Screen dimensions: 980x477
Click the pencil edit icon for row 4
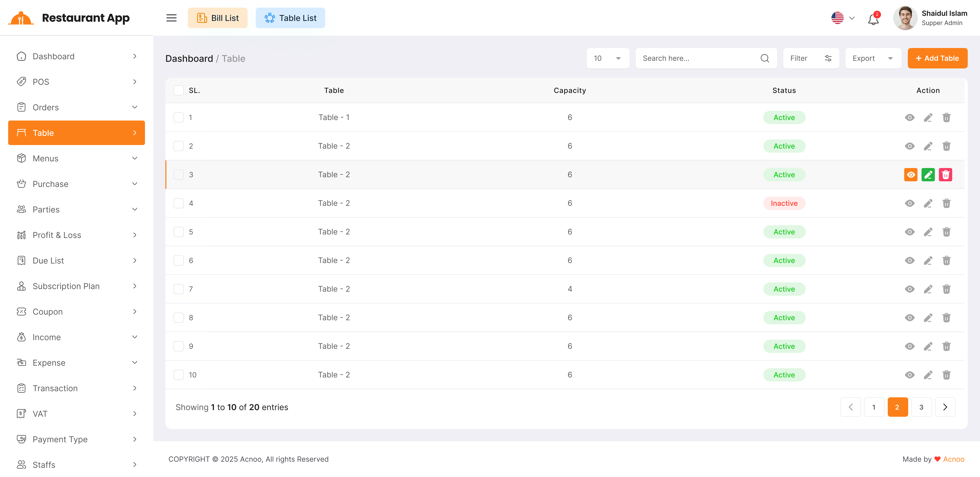pyautogui.click(x=928, y=203)
